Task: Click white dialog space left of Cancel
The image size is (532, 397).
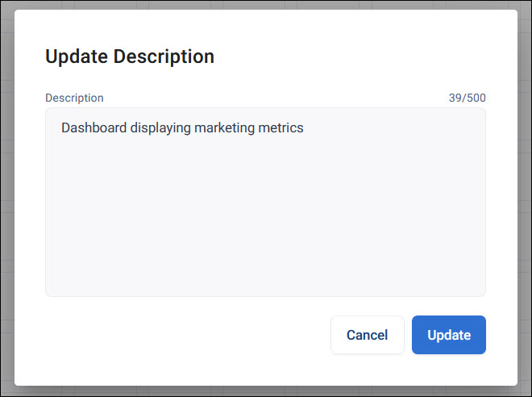Action: pyautogui.click(x=187, y=335)
